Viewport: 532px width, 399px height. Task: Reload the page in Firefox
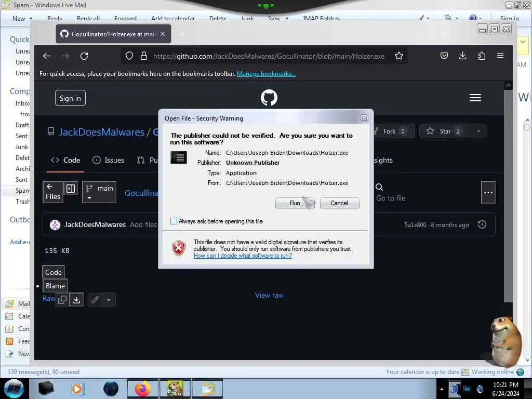coord(84,56)
